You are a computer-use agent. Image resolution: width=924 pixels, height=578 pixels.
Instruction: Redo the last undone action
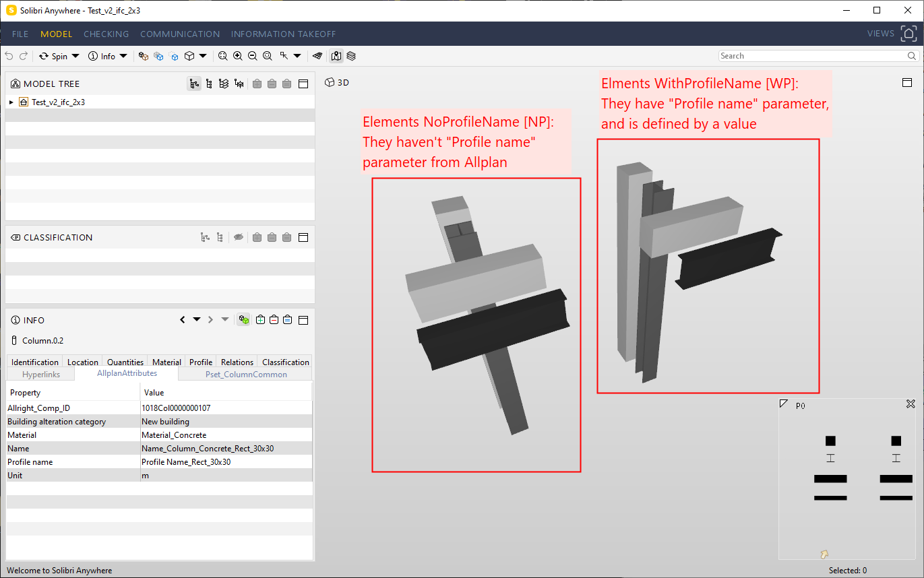(x=24, y=56)
